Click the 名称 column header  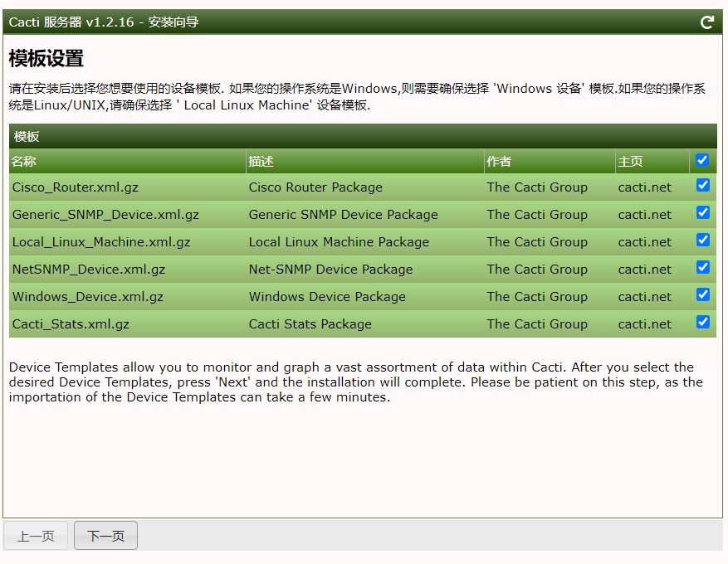[x=23, y=162]
